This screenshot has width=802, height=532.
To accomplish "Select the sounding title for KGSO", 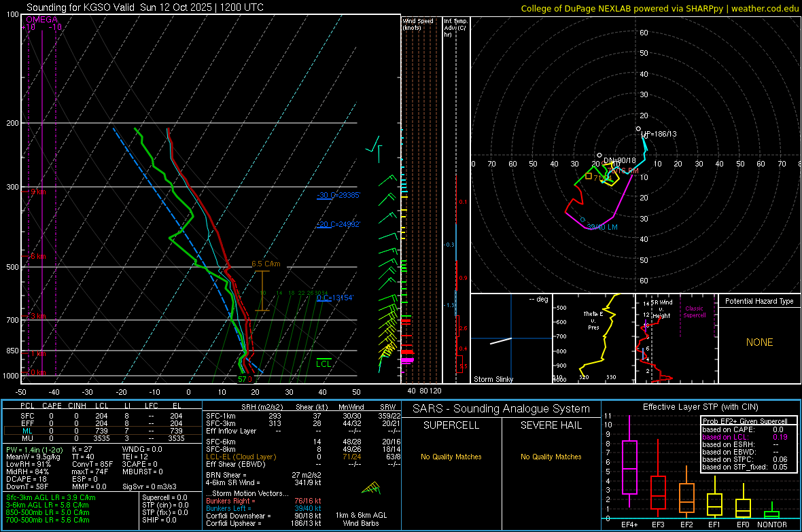I will [145, 7].
